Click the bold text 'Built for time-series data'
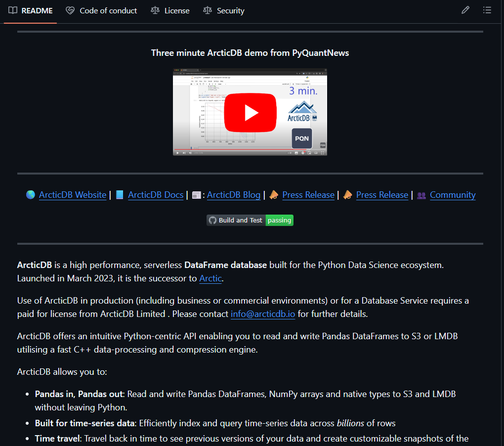The width and height of the screenshot is (504, 446). [84, 423]
